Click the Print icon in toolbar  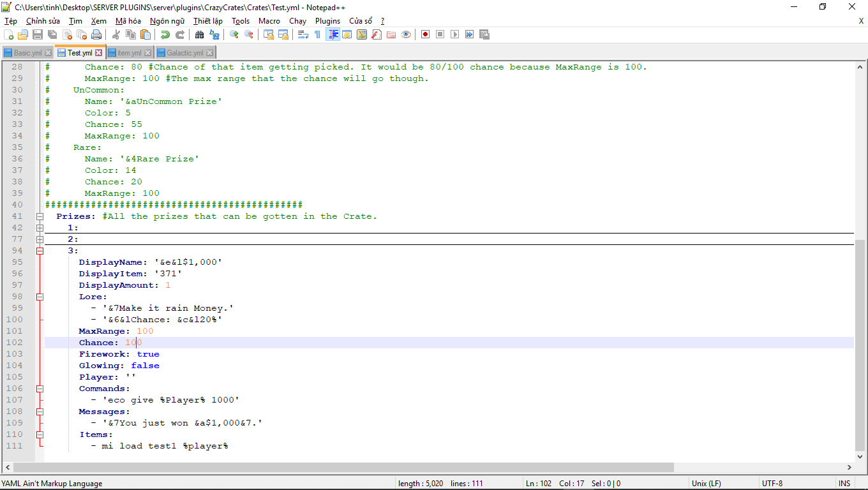[x=96, y=34]
